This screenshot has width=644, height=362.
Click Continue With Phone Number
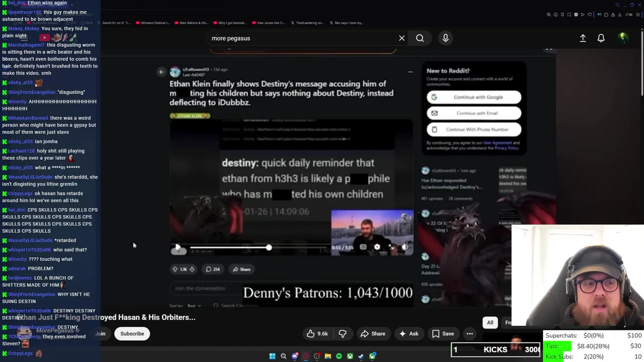(x=474, y=129)
